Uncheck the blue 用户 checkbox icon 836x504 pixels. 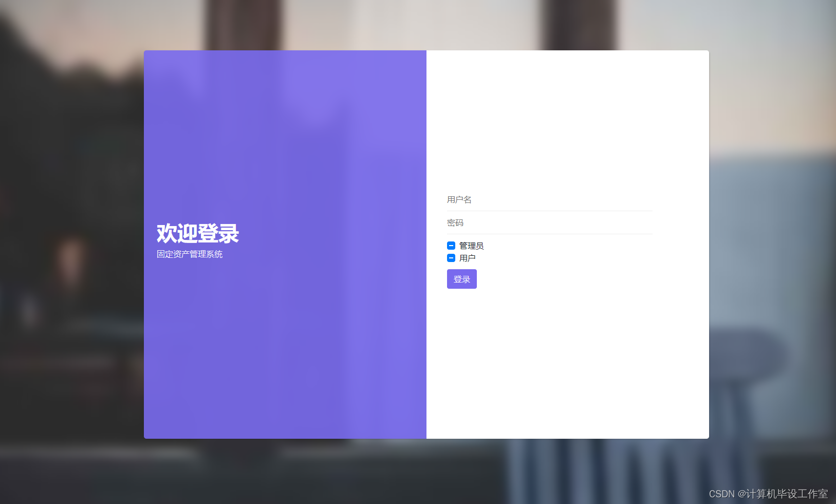click(451, 258)
